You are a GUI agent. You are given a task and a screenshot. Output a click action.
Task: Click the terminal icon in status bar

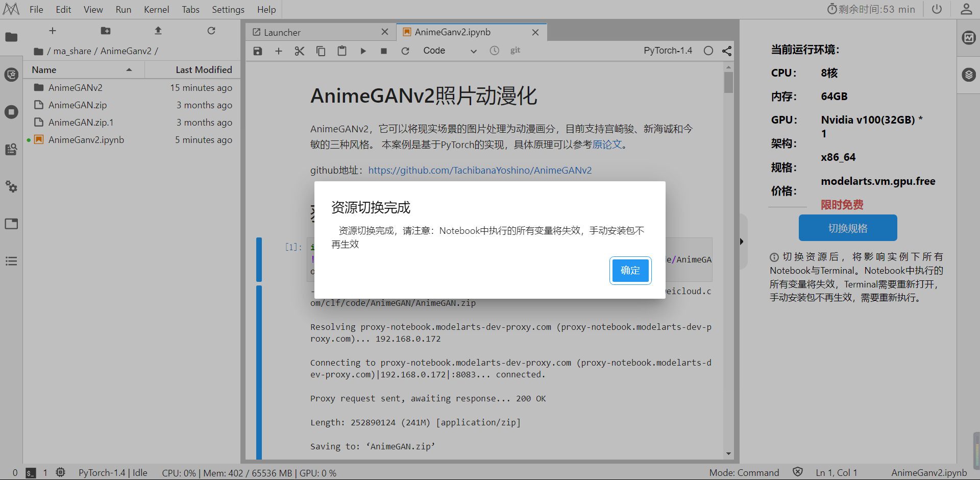pyautogui.click(x=31, y=473)
